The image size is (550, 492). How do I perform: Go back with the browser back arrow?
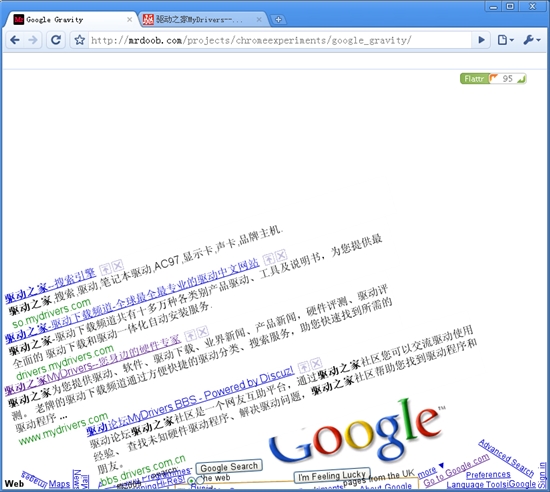15,40
